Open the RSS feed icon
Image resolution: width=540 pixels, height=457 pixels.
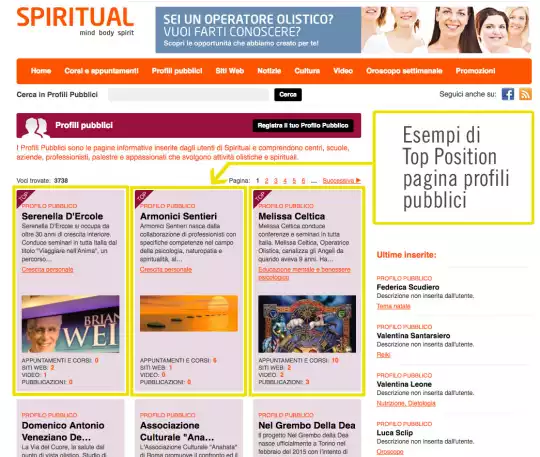[x=525, y=94]
